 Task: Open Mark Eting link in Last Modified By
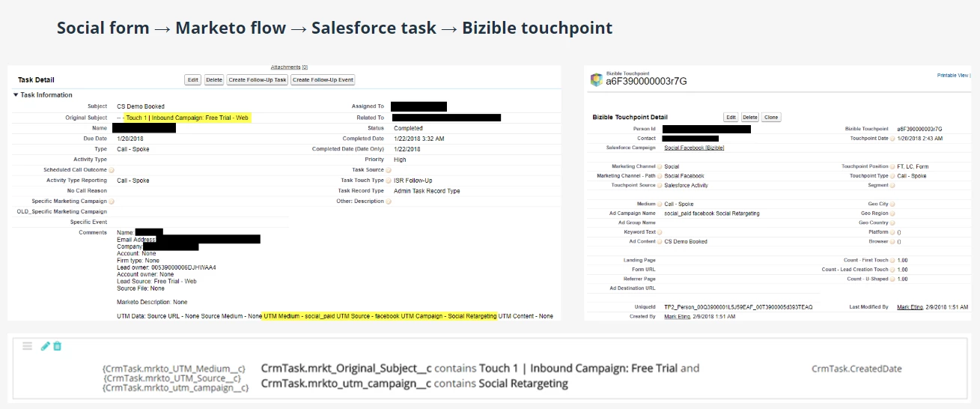coord(910,307)
